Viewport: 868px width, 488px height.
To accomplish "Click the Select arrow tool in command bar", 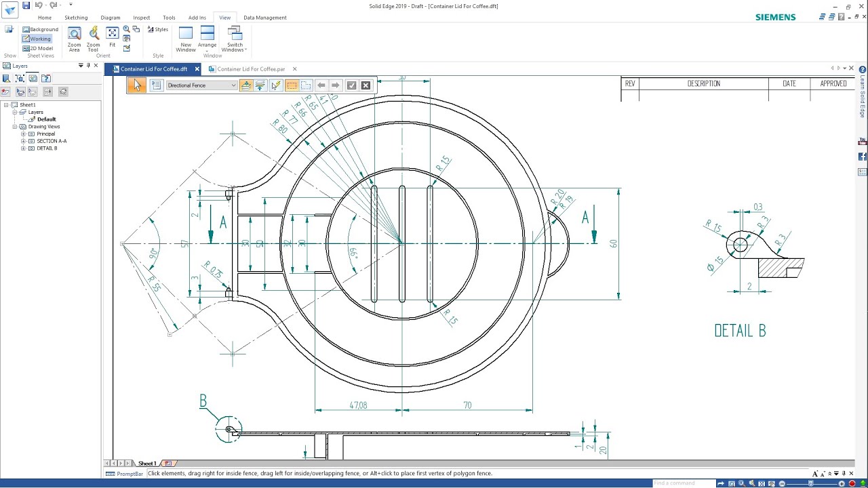I will 137,85.
